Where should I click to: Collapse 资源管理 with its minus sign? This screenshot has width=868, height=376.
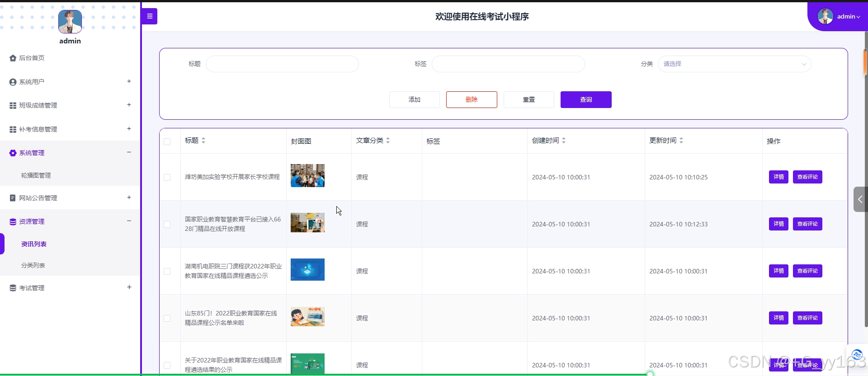[129, 221]
